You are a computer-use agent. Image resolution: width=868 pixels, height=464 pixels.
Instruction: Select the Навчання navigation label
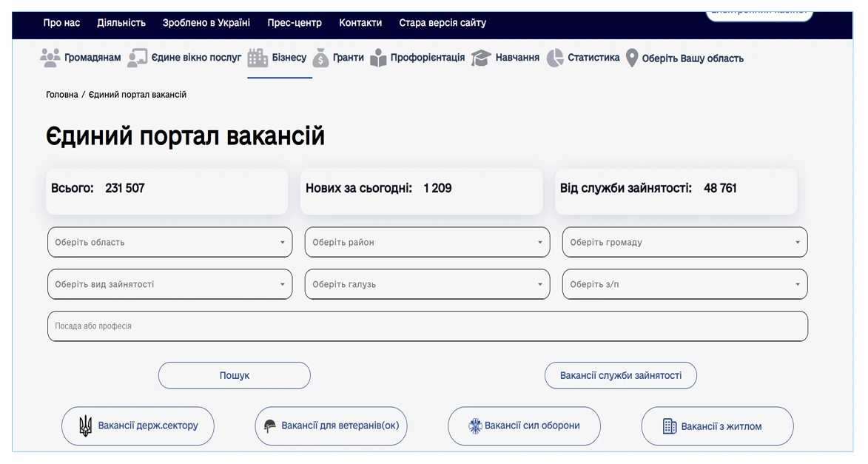click(517, 58)
